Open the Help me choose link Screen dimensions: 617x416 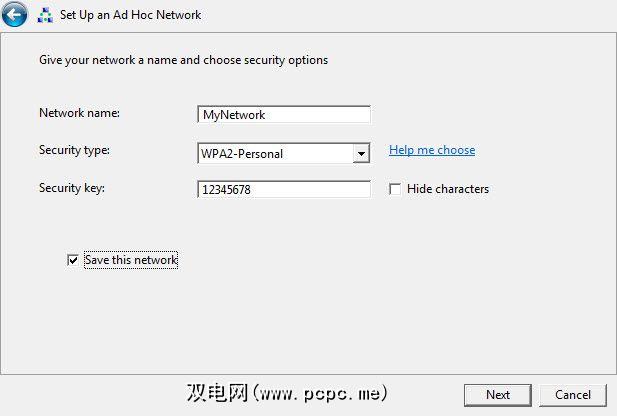click(432, 150)
